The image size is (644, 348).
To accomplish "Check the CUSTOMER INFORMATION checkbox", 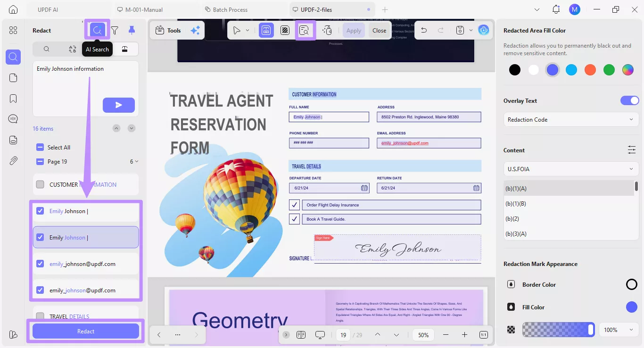I will (x=40, y=184).
